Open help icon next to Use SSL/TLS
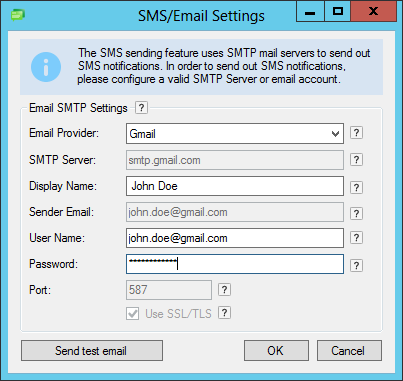The height and width of the screenshot is (381, 403). click(x=224, y=313)
